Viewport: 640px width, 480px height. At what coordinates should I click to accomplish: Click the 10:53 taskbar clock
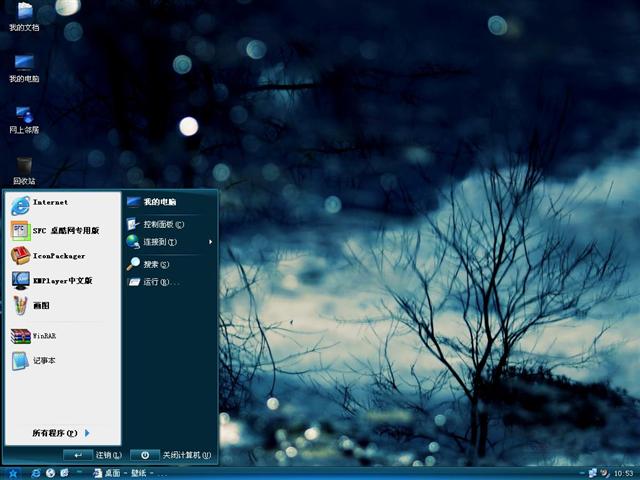click(624, 474)
